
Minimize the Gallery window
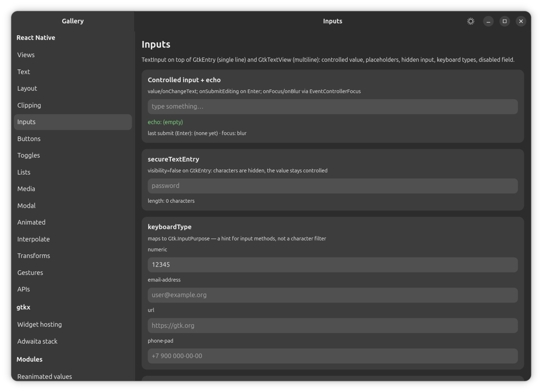tap(488, 21)
